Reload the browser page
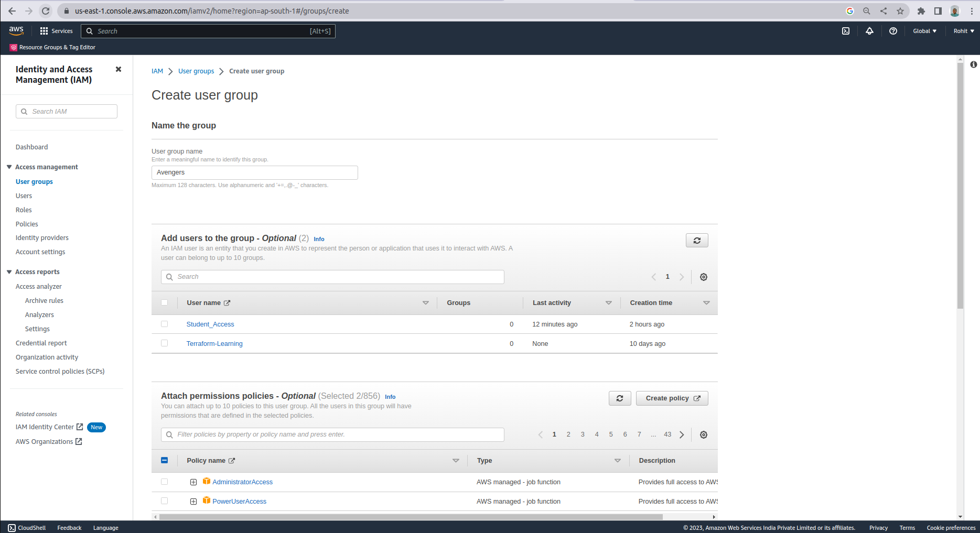 pos(46,11)
